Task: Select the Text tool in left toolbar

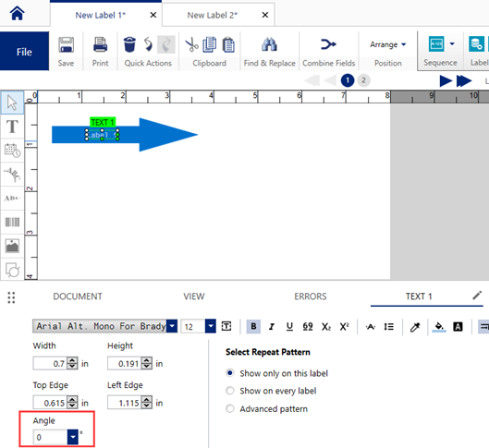Action: click(12, 127)
